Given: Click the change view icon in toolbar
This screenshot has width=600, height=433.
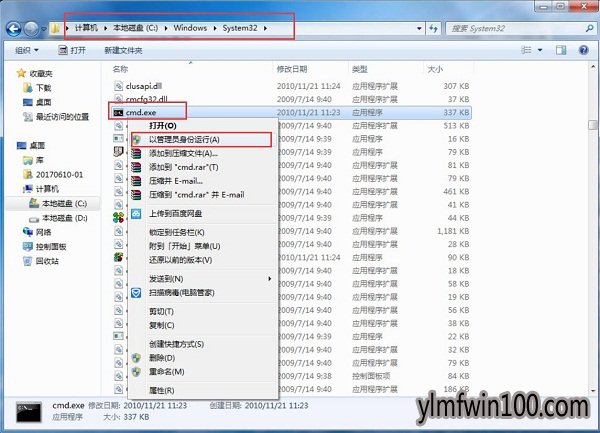Looking at the screenshot, I should pos(527,50).
